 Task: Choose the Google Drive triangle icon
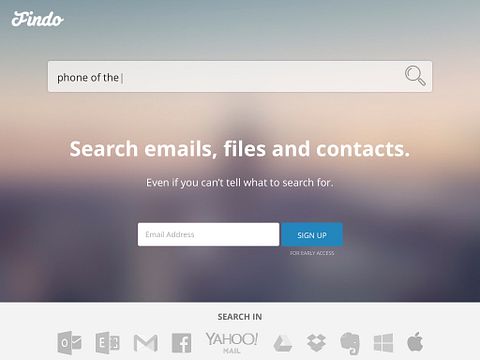(x=283, y=343)
